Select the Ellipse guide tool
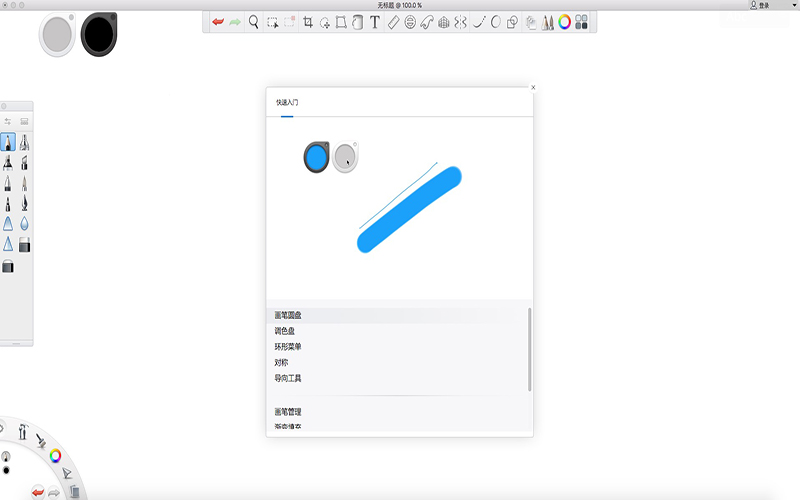 point(410,22)
